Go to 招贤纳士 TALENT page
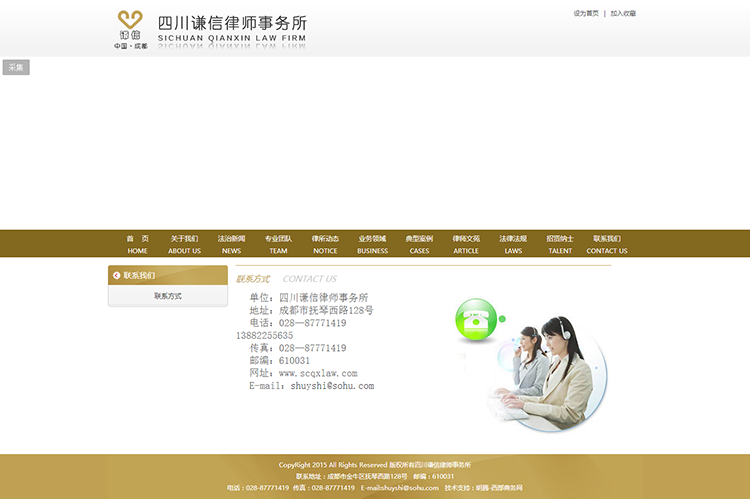 coord(560,244)
